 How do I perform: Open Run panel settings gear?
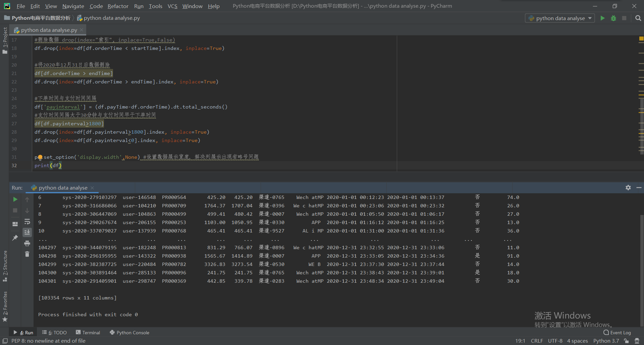click(x=628, y=188)
